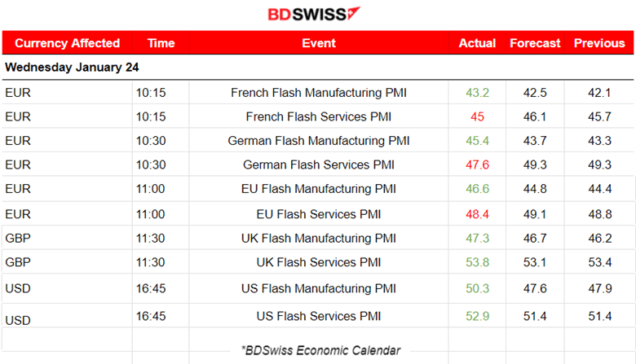Screen dimensions: 636x364
Task: Open the EU Flash Manufacturing PMI event
Action: coord(319,189)
